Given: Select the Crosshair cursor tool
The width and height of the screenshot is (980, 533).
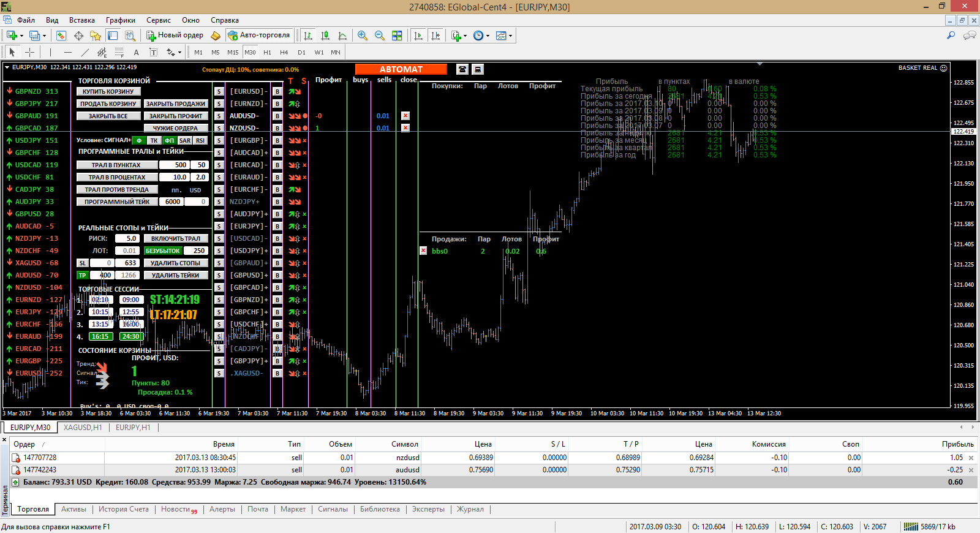Looking at the screenshot, I should [x=29, y=53].
